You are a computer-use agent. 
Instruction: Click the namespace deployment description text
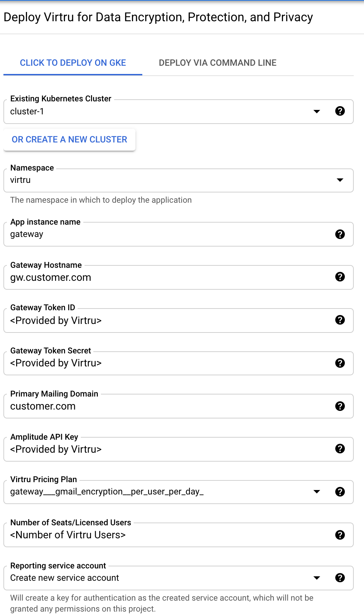[101, 200]
